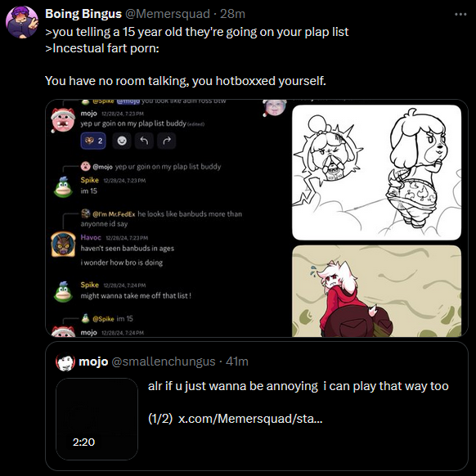Click the forward arrow icon under mojo's message
The width and height of the screenshot is (476, 476).
tap(167, 141)
